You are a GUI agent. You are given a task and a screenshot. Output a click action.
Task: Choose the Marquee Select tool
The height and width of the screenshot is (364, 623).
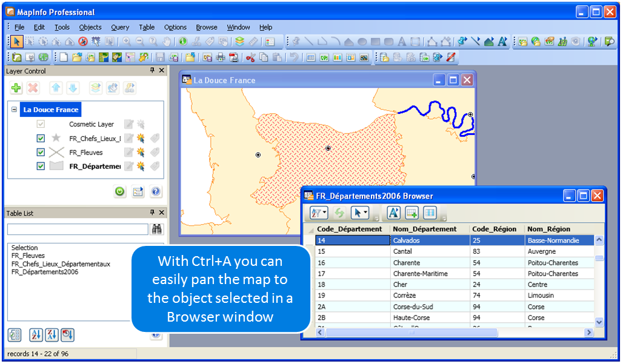[x=30, y=41]
